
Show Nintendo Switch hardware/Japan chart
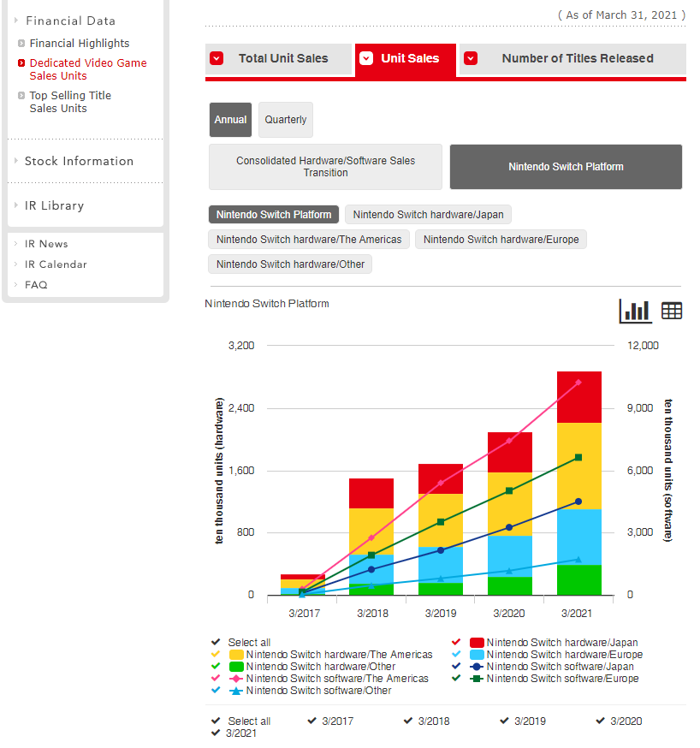[x=428, y=215]
